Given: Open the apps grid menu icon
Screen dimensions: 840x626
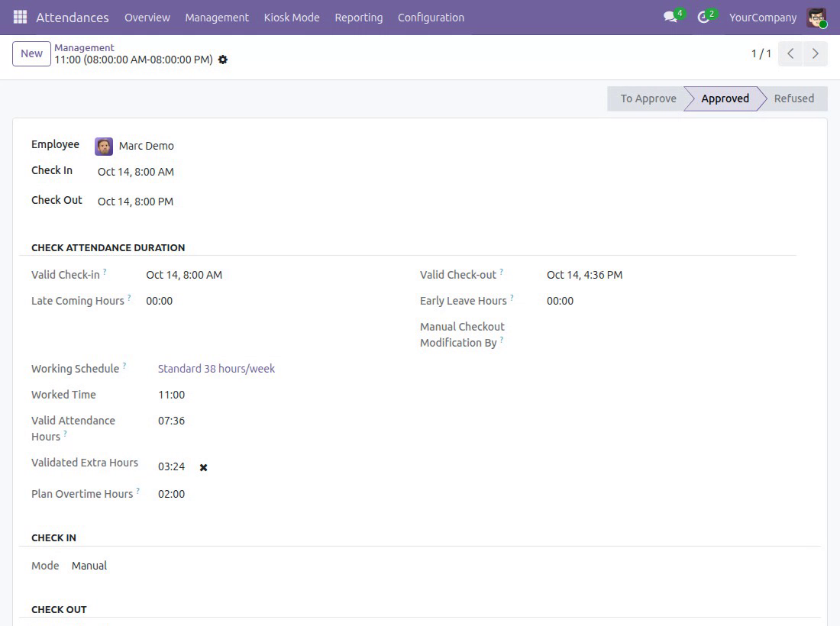Looking at the screenshot, I should (20, 17).
